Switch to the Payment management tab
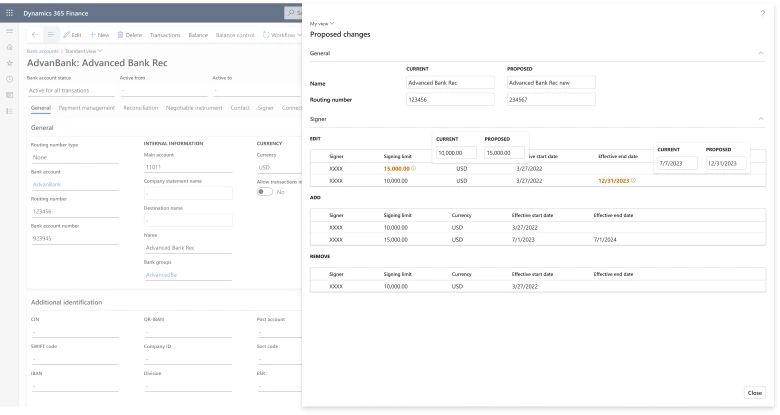 click(x=87, y=107)
